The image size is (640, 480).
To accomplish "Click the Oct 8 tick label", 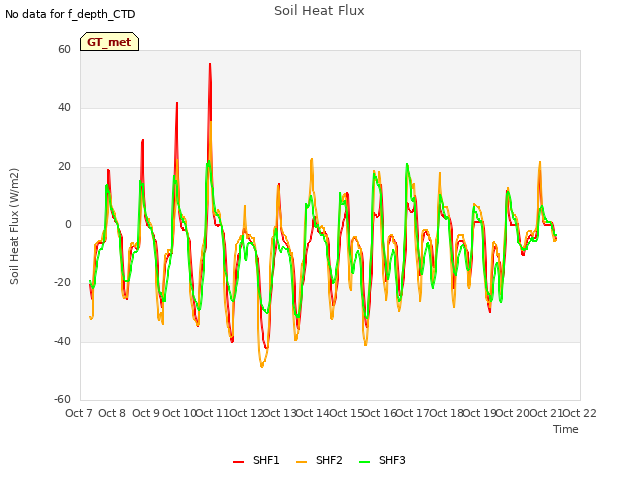I will pyautogui.click(x=112, y=413).
